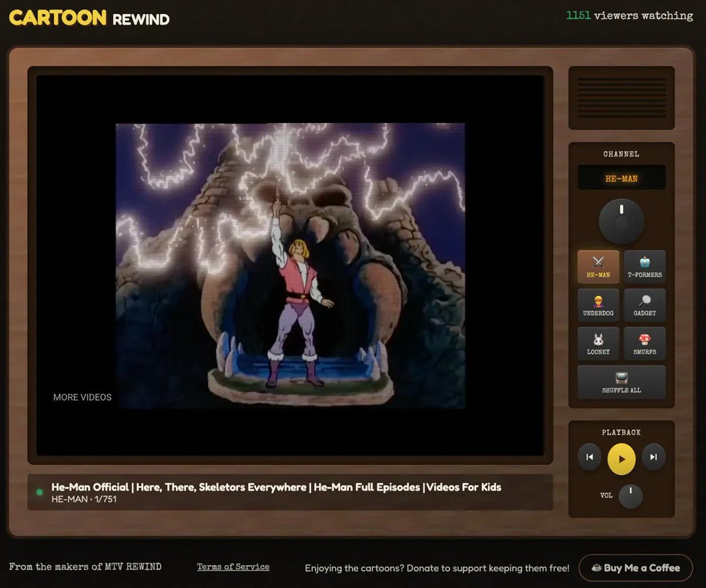706x588 pixels.
Task: Click 'From the makers of MTV REWIND' text
Action: pos(85,567)
